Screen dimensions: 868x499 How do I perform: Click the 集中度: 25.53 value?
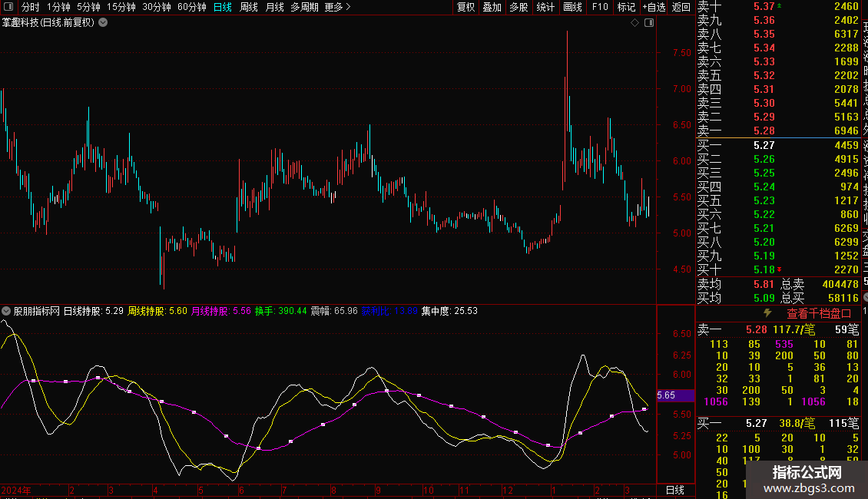point(449,311)
